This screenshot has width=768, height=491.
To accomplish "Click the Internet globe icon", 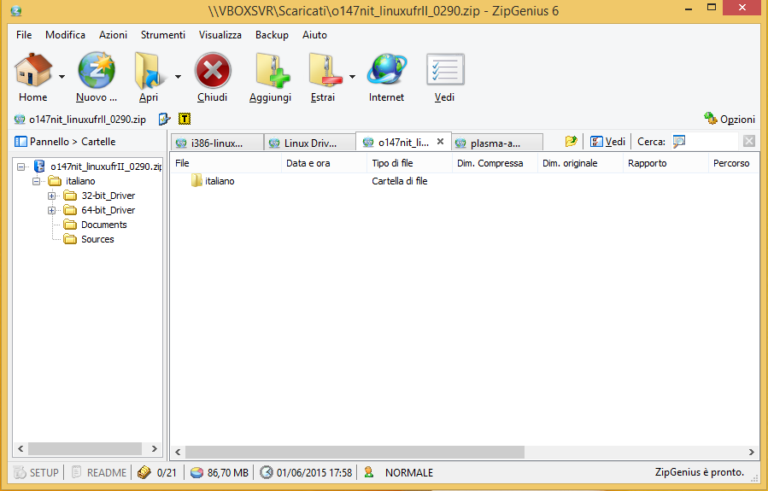I will tap(386, 72).
